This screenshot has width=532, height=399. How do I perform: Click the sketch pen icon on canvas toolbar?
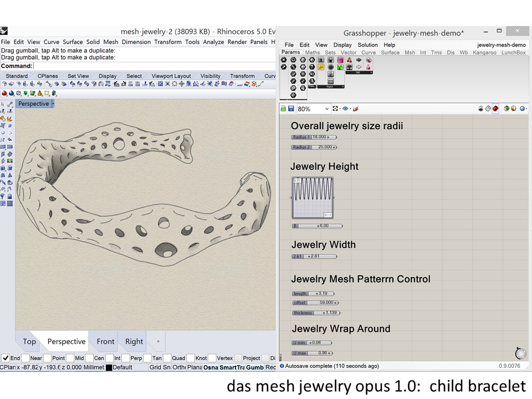pyautogui.click(x=356, y=109)
